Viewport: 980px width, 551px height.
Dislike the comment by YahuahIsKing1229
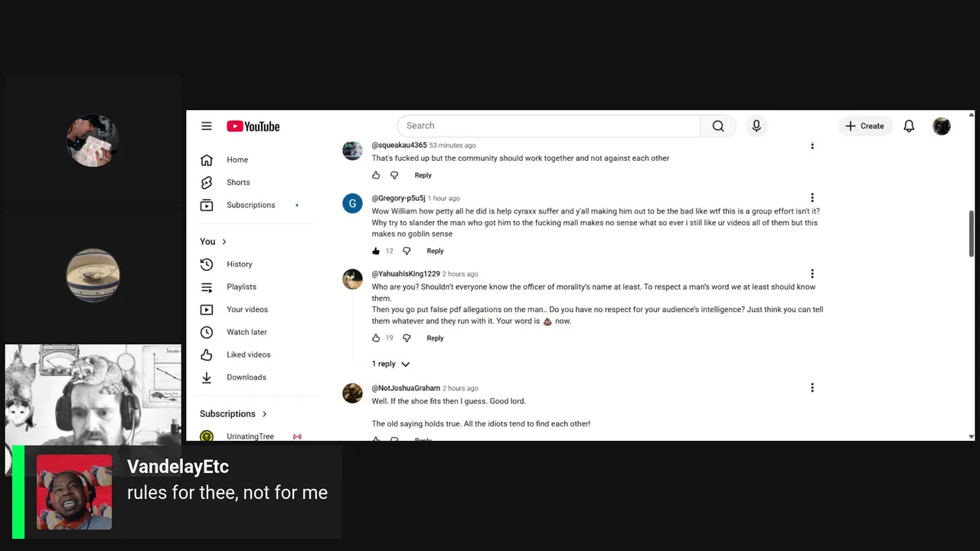pos(407,338)
